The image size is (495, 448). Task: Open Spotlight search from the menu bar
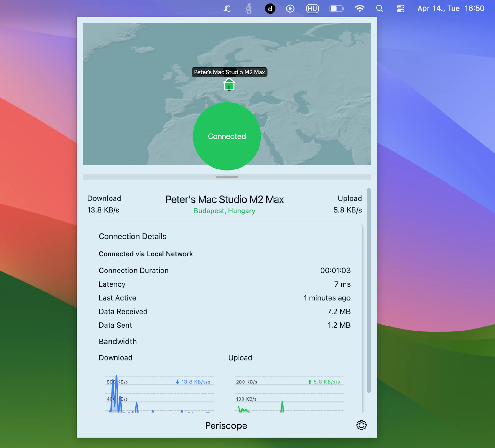pyautogui.click(x=379, y=8)
